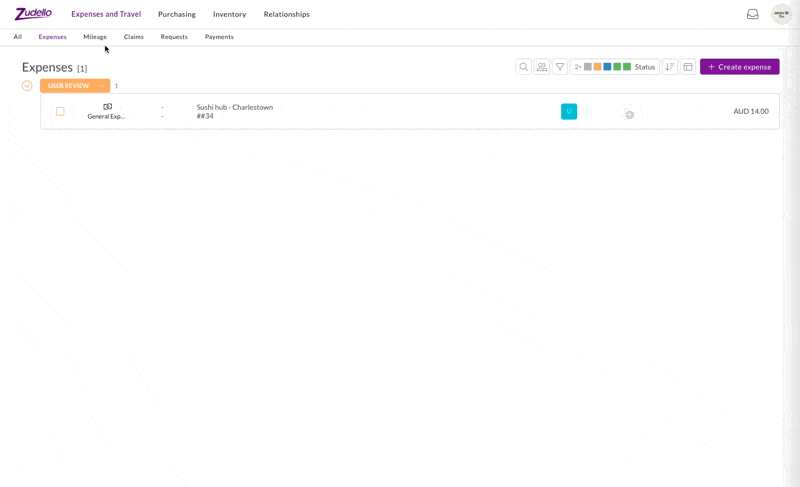The image size is (800, 487).
Task: Open the Purchasing menu
Action: (177, 14)
